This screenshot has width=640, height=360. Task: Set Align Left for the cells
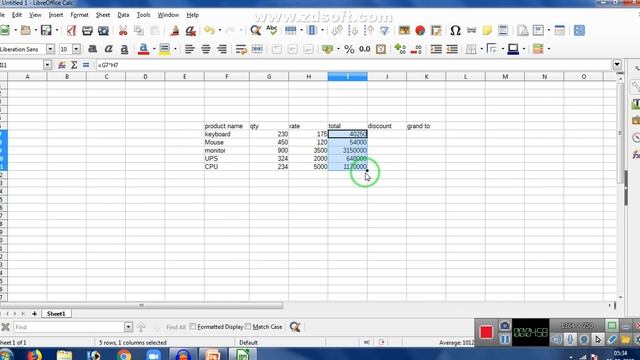click(189, 49)
